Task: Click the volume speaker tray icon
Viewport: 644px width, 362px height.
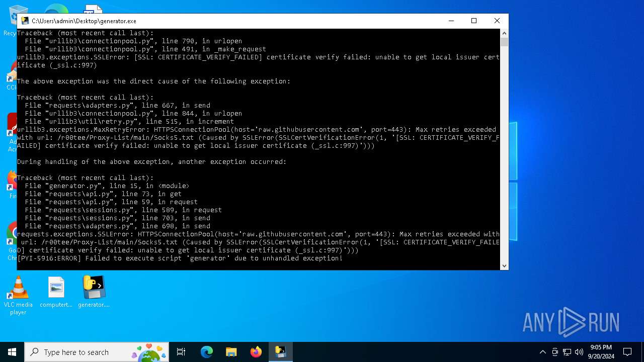Action: point(579,352)
